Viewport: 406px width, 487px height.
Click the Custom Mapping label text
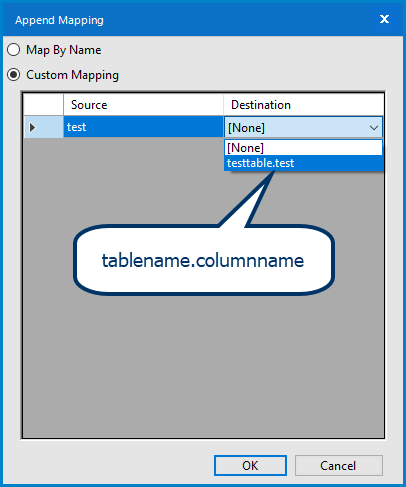(72, 75)
